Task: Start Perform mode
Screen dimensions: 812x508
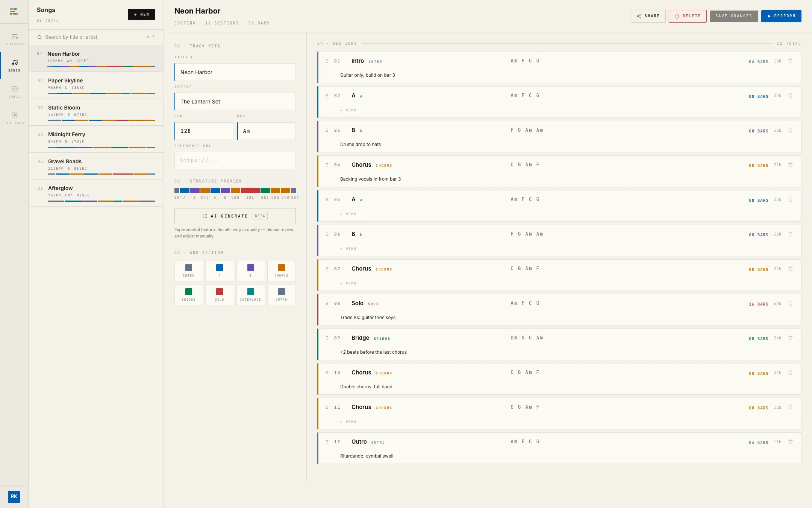Action: (781, 16)
